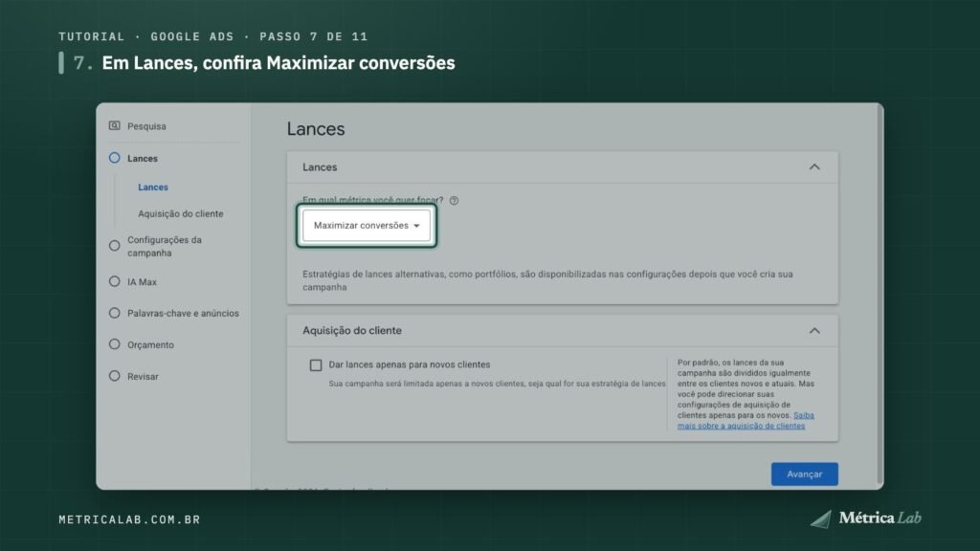Click the help icon beside focus metric question
The width and height of the screenshot is (980, 551).
coord(455,201)
